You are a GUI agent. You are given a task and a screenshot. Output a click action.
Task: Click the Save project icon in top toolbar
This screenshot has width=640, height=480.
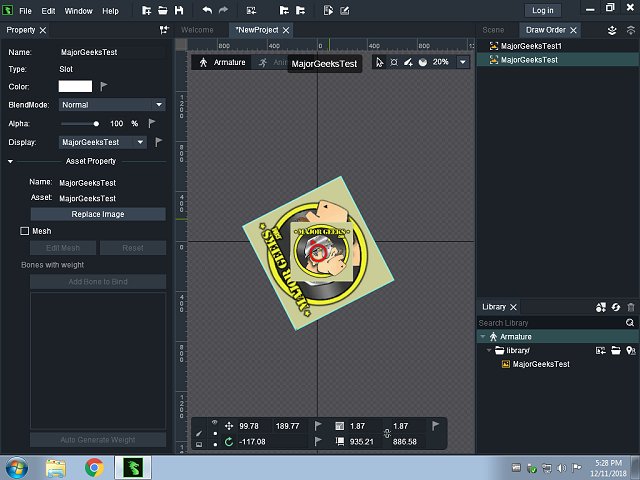[x=179, y=10]
